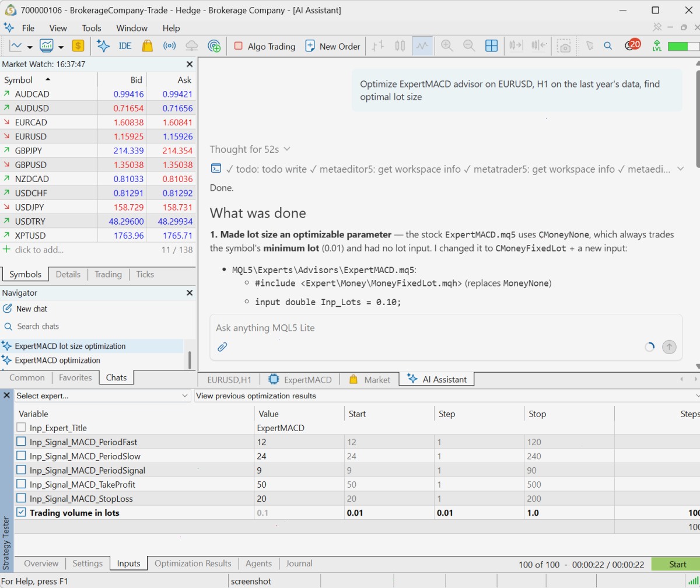Enable the Inp_Signal_MACD_TakeProfit optimization checkbox

pyautogui.click(x=21, y=484)
